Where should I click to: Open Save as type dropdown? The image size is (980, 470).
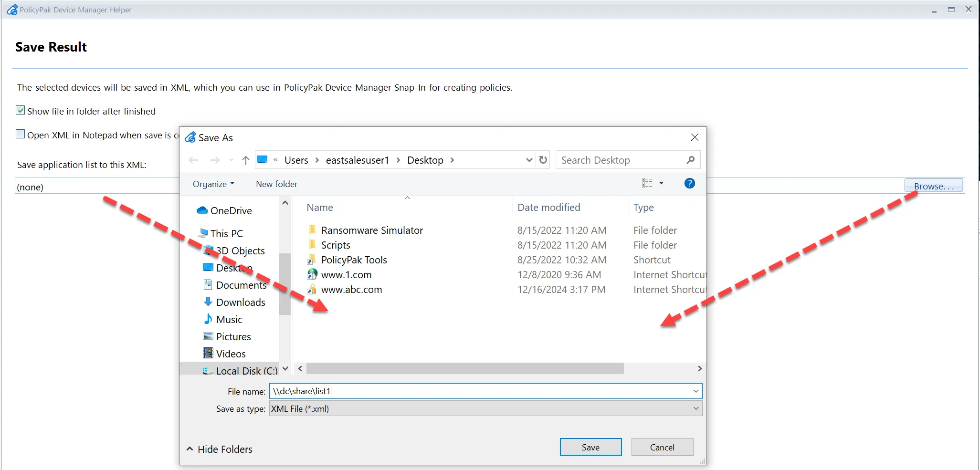pyautogui.click(x=485, y=408)
